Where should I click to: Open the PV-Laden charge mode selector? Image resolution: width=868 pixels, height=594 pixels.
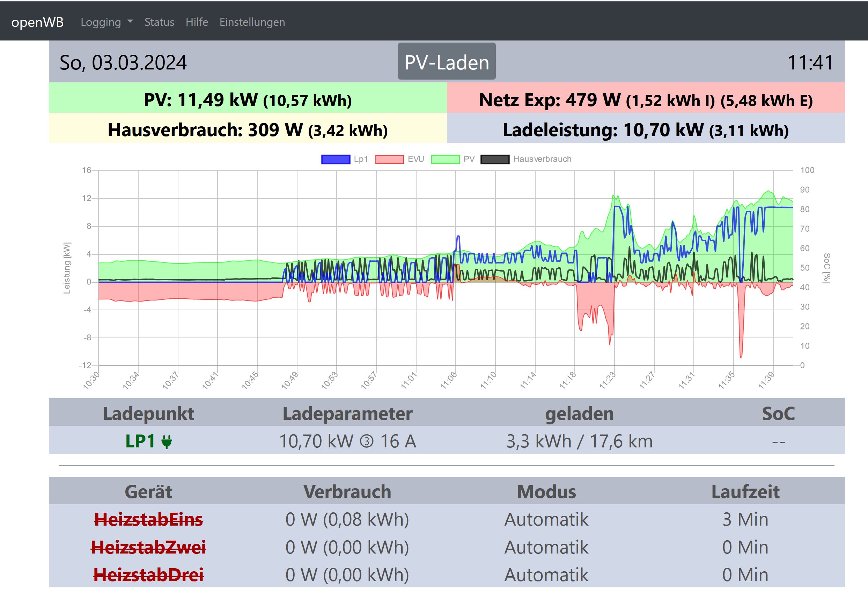click(x=446, y=62)
